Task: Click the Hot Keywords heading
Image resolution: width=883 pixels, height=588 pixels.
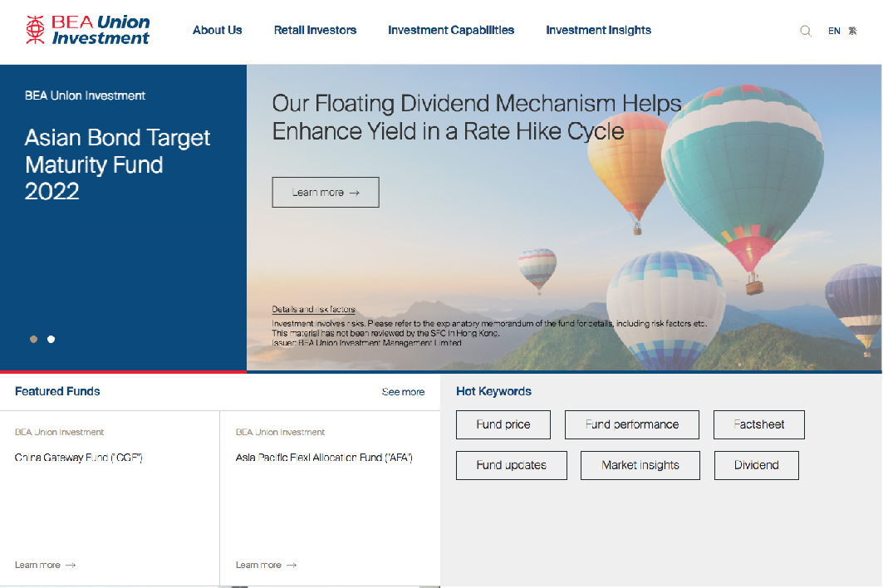Action: [494, 391]
